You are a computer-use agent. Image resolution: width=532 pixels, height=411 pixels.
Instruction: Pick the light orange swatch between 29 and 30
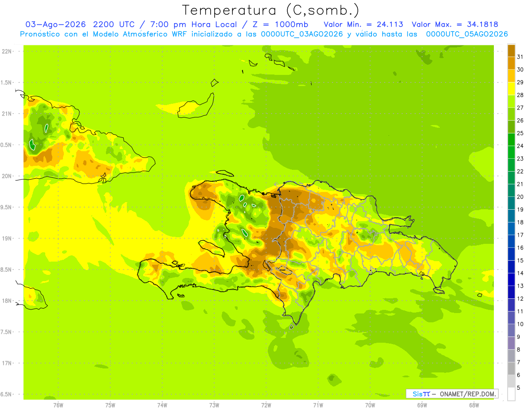[x=511, y=76]
